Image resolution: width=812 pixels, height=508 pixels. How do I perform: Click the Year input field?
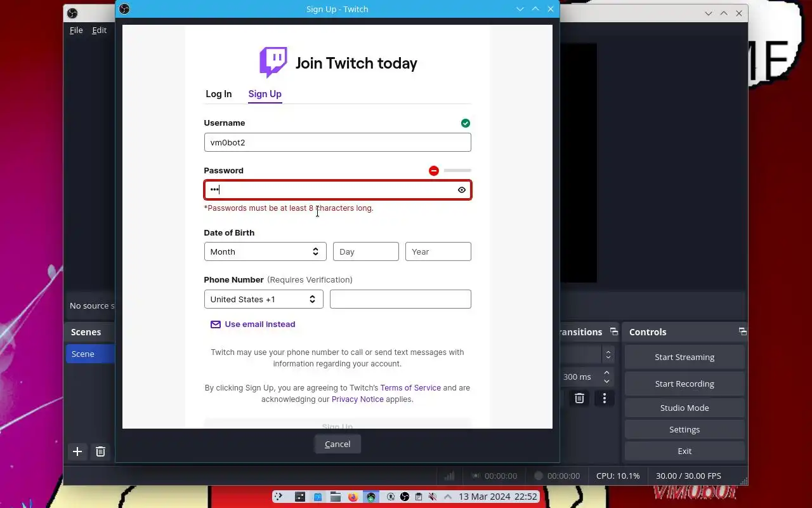point(438,251)
